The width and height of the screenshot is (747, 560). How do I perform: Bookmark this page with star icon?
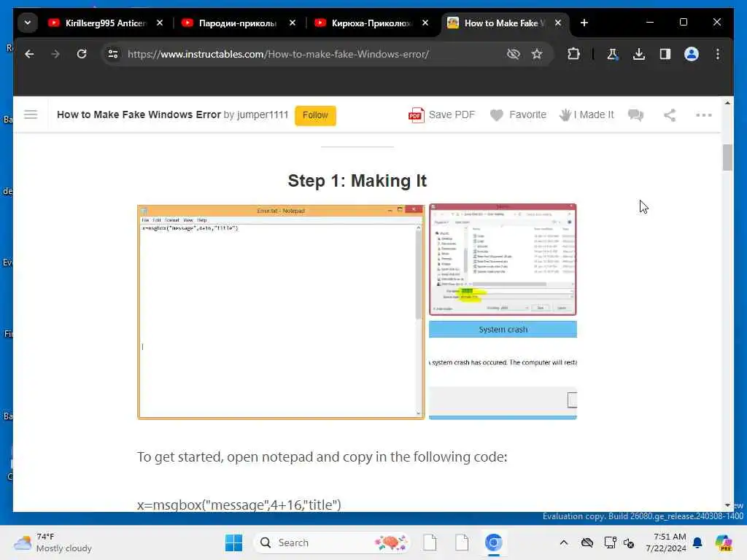pos(537,54)
